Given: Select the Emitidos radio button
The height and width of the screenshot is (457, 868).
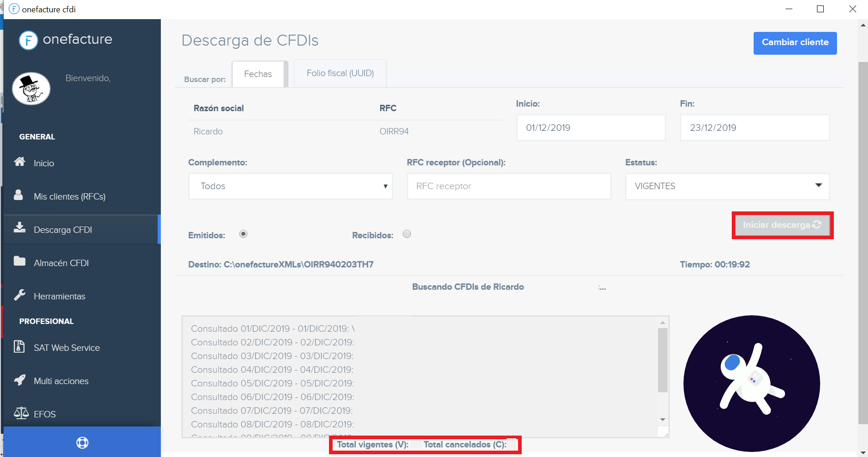Looking at the screenshot, I should pos(243,234).
